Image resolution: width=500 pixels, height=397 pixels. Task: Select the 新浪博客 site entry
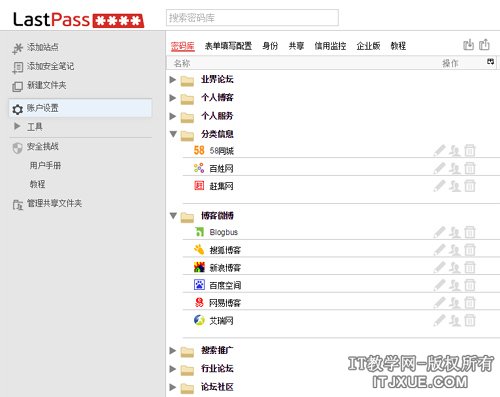(x=225, y=268)
